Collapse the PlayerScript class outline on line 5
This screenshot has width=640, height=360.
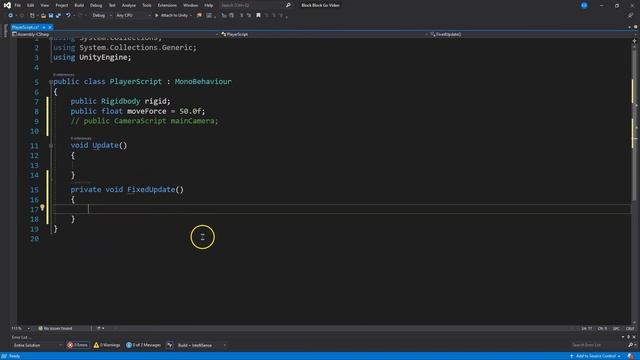tap(51, 82)
